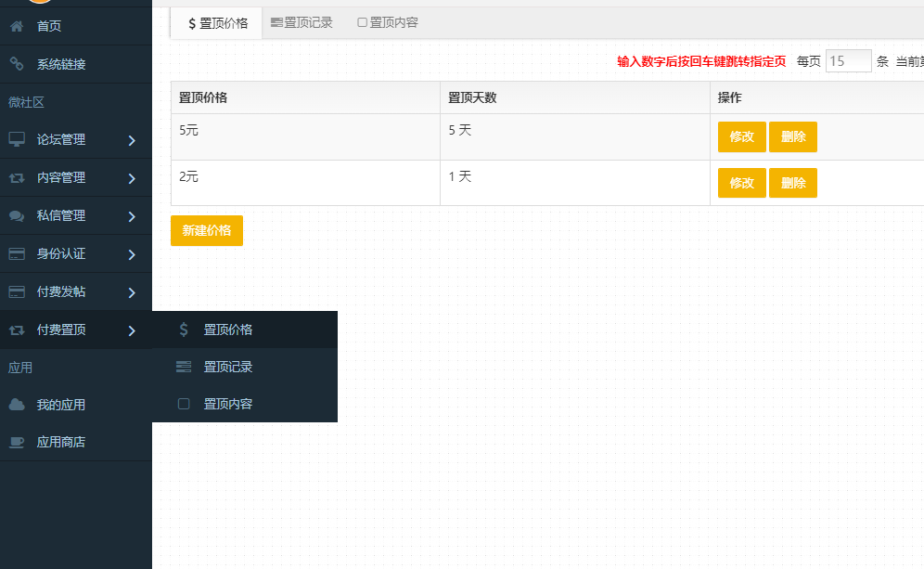
Task: Click 修改 button for the 5元 row
Action: 741,136
